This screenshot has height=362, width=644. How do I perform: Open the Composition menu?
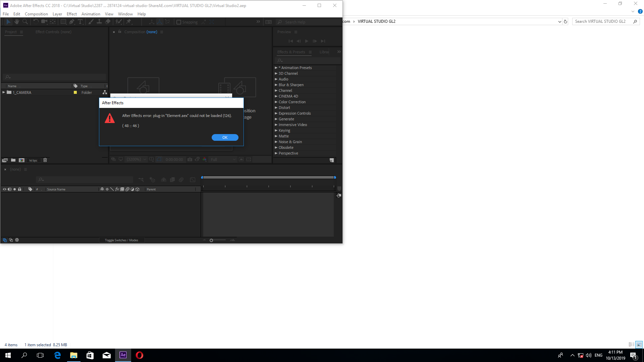tap(36, 14)
